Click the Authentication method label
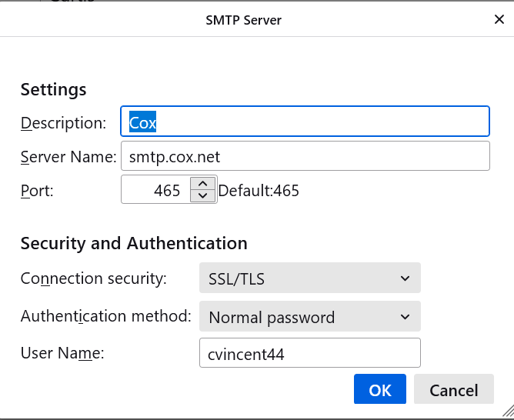This screenshot has height=420, width=514. pyautogui.click(x=105, y=316)
